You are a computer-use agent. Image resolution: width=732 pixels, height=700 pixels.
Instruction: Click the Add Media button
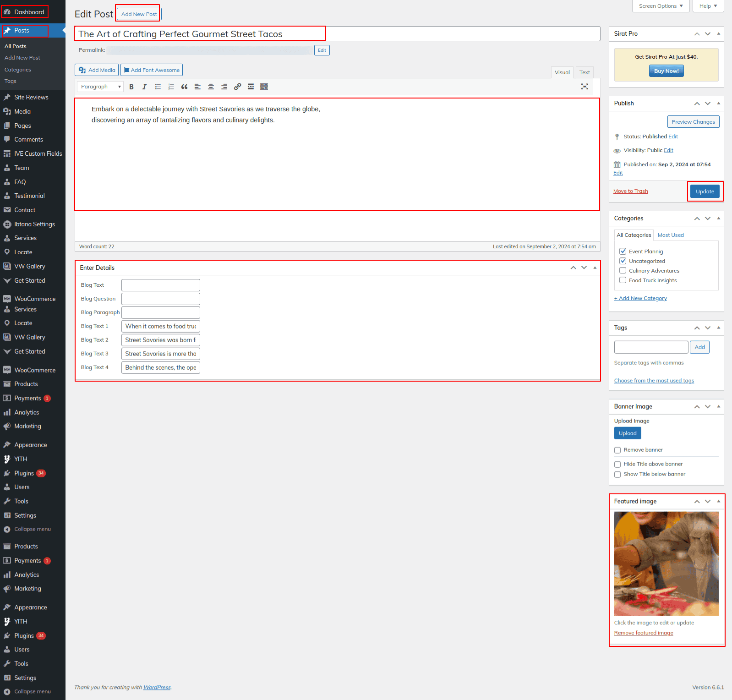pyautogui.click(x=97, y=70)
